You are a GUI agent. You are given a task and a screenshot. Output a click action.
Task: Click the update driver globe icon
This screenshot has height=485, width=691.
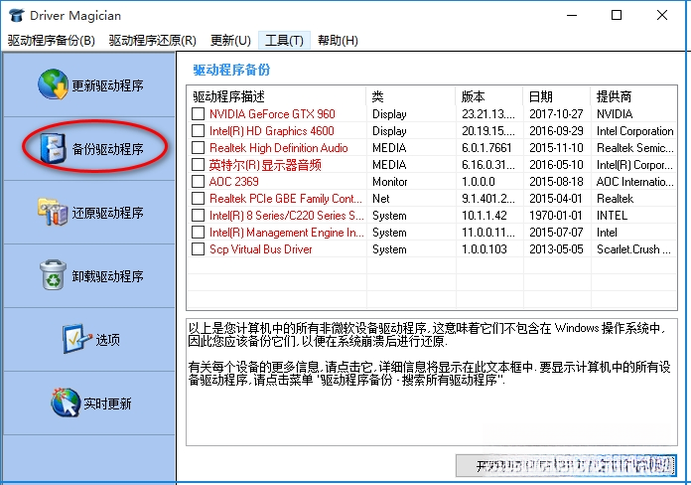tap(53, 84)
